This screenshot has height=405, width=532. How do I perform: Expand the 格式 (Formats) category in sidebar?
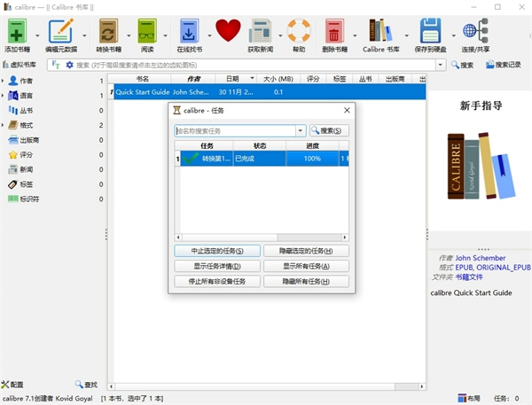click(4, 125)
